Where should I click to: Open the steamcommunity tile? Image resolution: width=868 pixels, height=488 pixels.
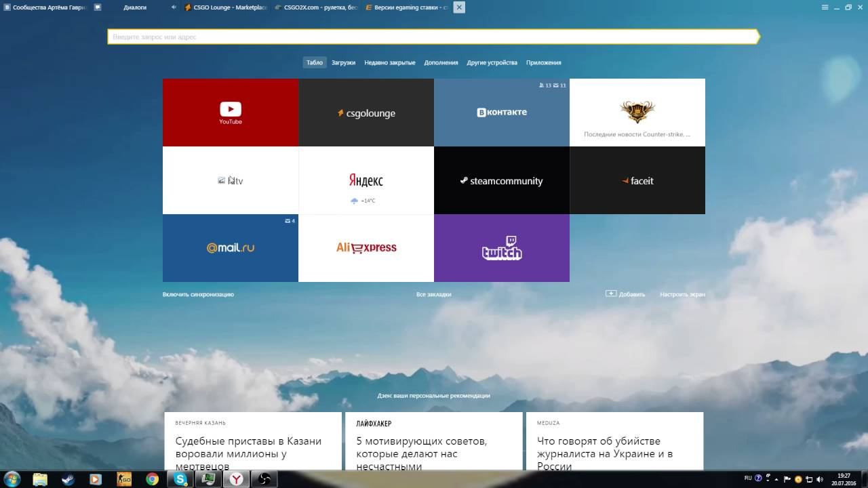click(x=502, y=180)
